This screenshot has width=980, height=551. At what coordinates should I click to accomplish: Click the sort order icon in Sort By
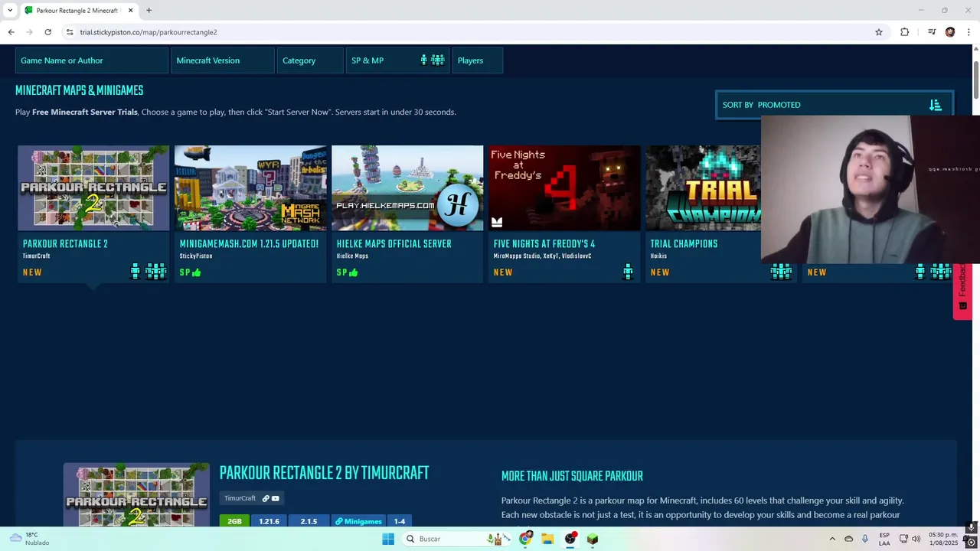point(935,105)
